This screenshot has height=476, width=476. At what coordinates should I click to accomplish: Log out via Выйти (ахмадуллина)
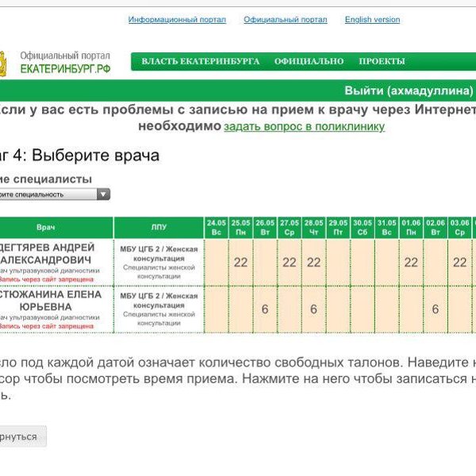tap(409, 90)
